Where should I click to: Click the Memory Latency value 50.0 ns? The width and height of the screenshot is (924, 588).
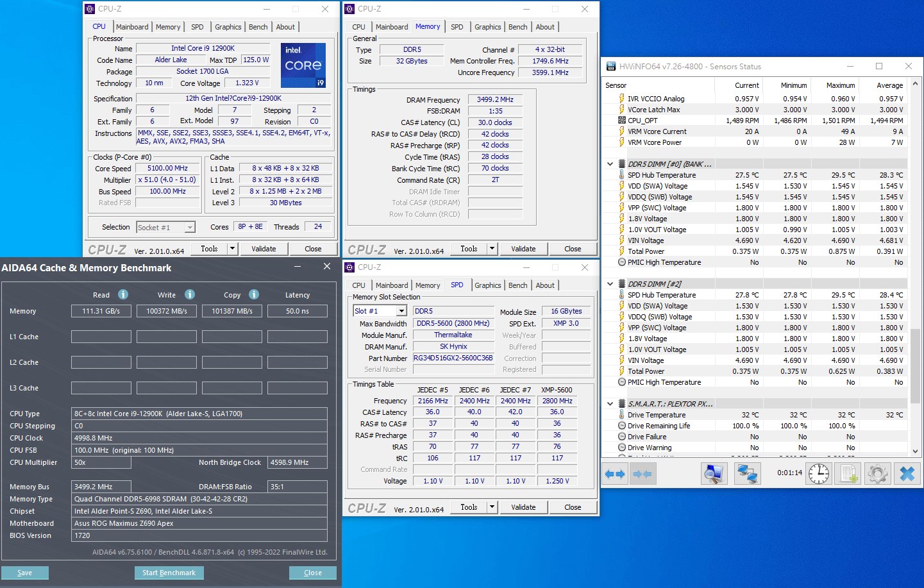pyautogui.click(x=298, y=311)
